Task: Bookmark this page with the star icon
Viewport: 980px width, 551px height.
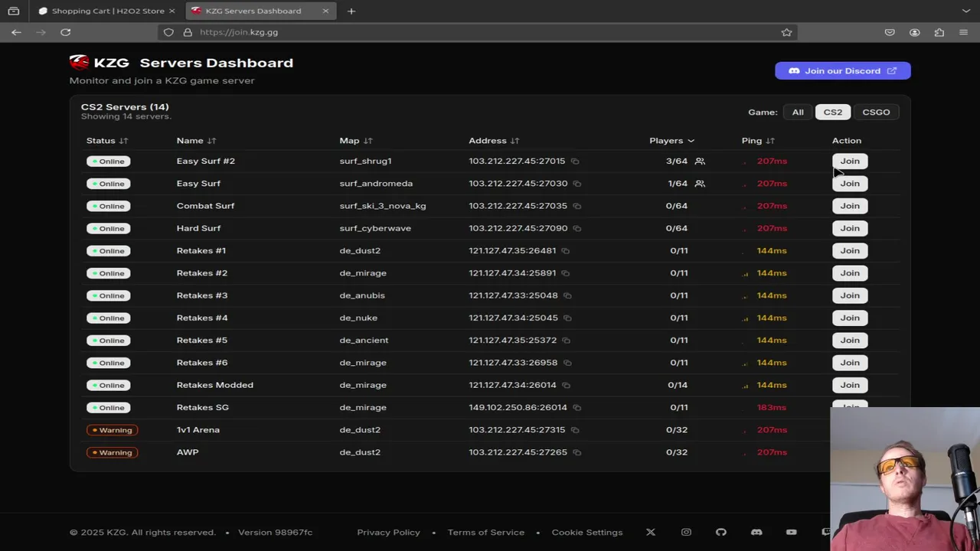Action: (786, 32)
